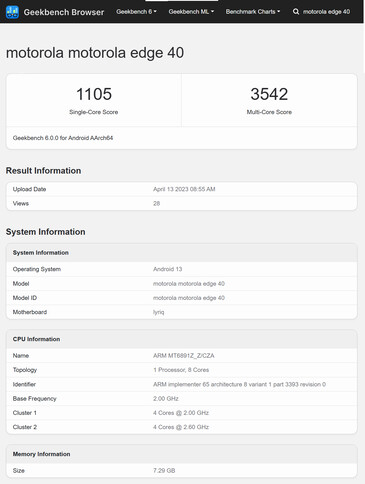Select the CPU name ARM MT6891Z_Z/CZA

(x=184, y=356)
